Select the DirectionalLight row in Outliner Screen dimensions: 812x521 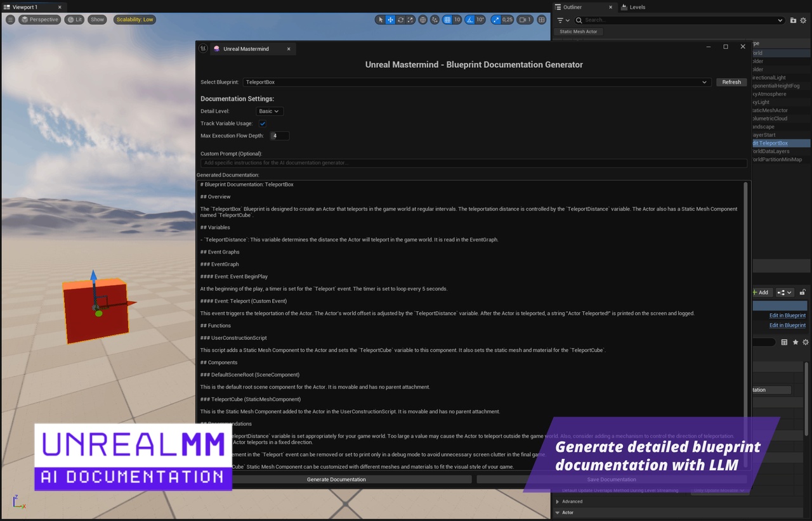[x=781, y=78]
